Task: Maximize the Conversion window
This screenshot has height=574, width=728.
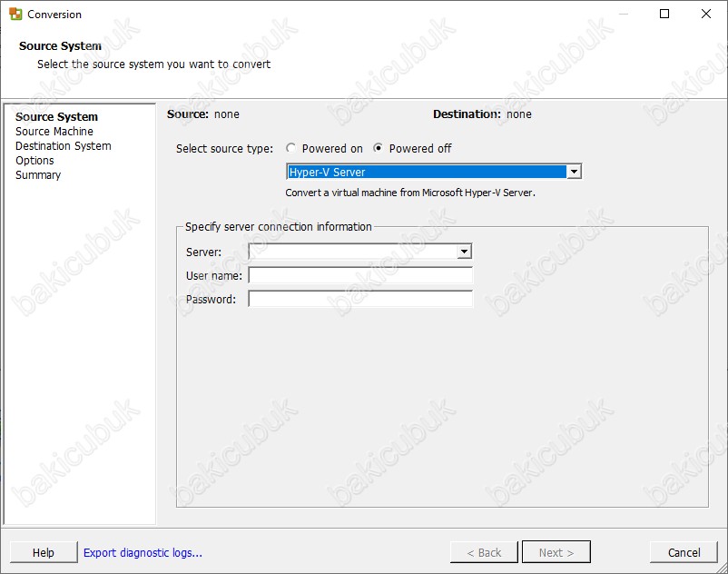Action: 664,14
